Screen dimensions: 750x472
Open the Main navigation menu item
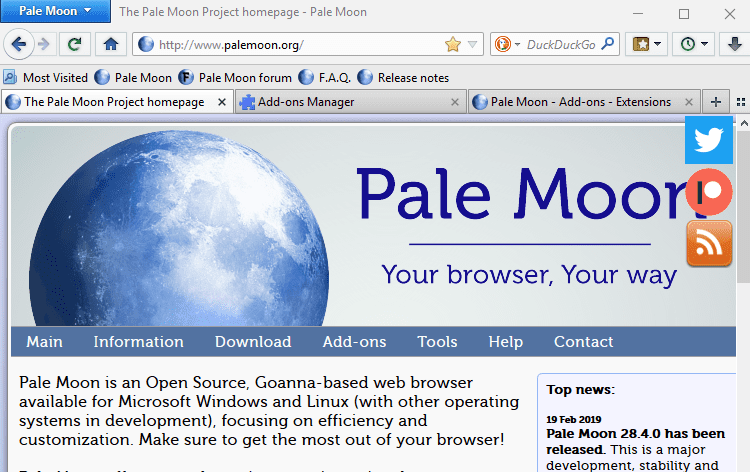tap(44, 341)
